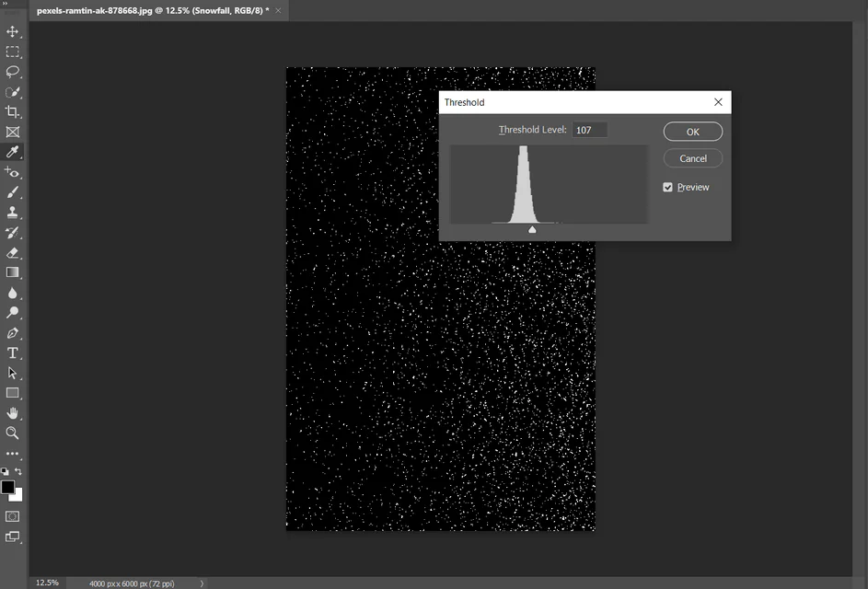Viewport: 868px width, 589px height.
Task: Swap foreground and background colors
Action: point(18,472)
